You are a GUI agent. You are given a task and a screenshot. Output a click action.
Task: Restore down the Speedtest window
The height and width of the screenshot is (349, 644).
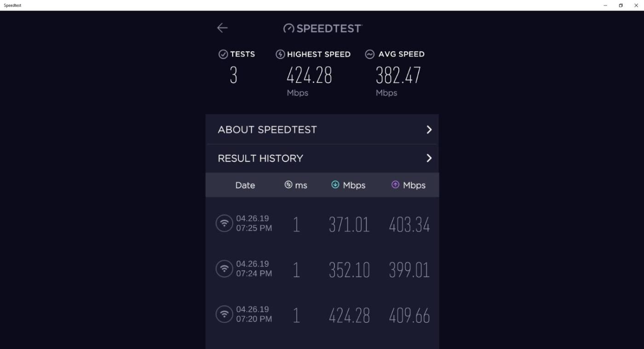(x=621, y=6)
